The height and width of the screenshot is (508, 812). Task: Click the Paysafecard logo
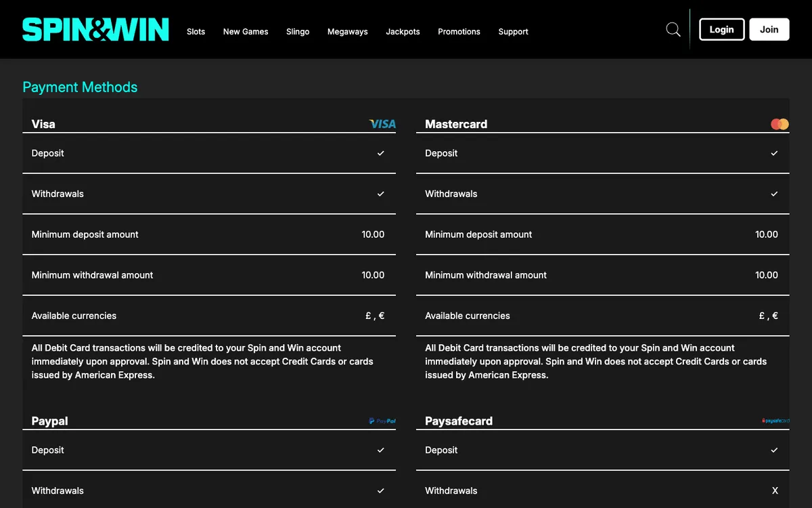click(775, 421)
